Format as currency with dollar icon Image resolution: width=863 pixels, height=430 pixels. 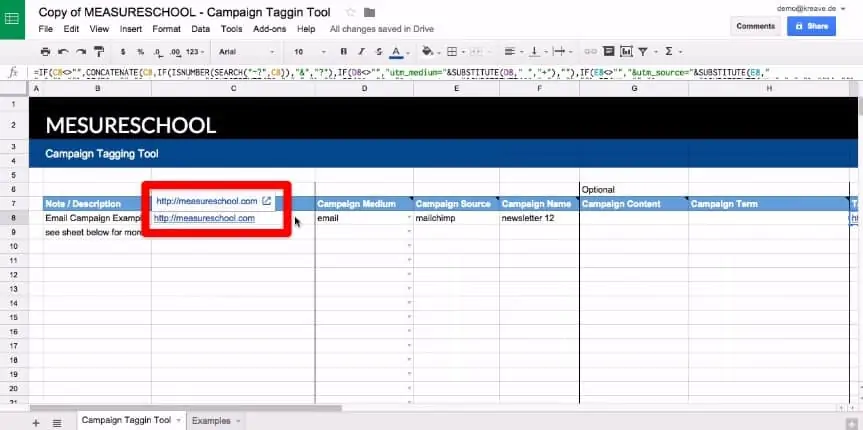click(123, 52)
